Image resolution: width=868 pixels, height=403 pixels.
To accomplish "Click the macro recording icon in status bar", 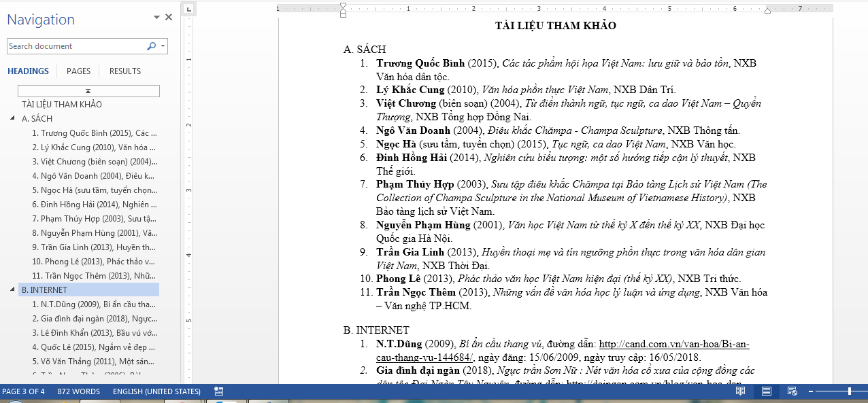I will tap(219, 391).
